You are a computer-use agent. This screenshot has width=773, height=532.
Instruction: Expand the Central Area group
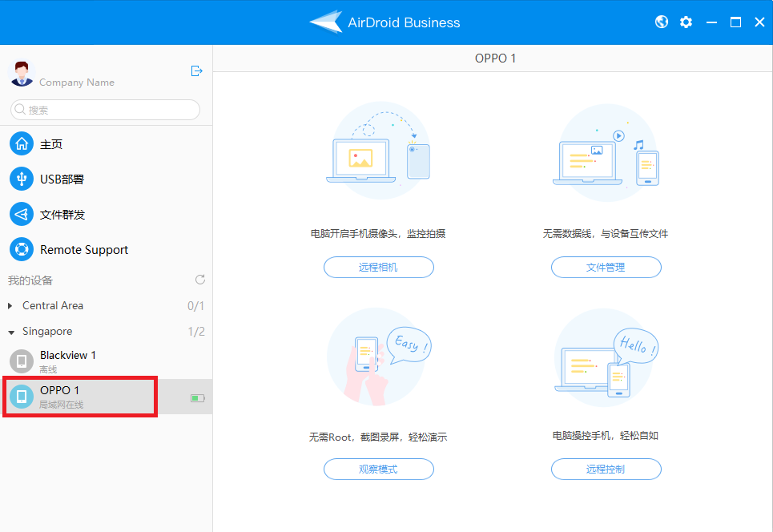(x=10, y=306)
